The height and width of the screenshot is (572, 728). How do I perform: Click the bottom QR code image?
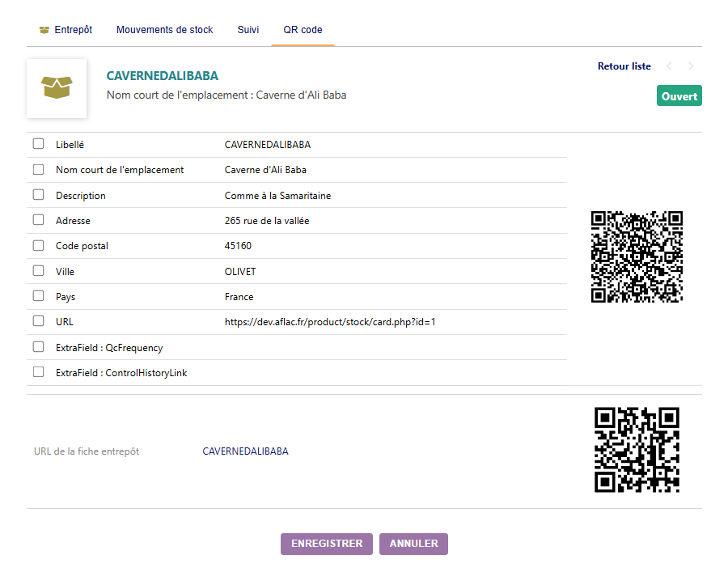tap(637, 450)
